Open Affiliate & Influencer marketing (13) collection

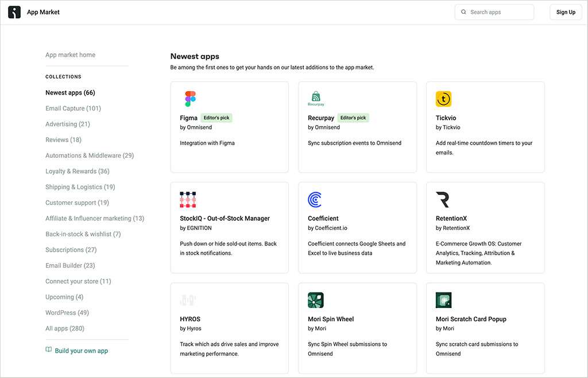95,219
